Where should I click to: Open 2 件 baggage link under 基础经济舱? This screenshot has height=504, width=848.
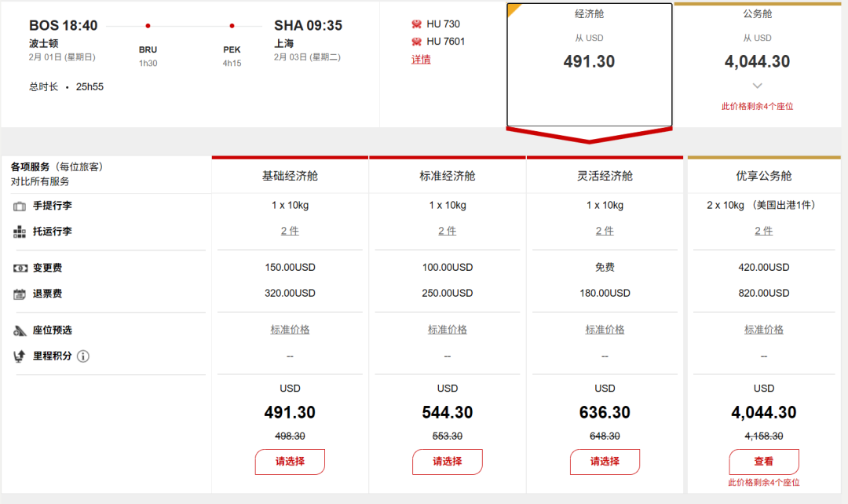point(290,231)
